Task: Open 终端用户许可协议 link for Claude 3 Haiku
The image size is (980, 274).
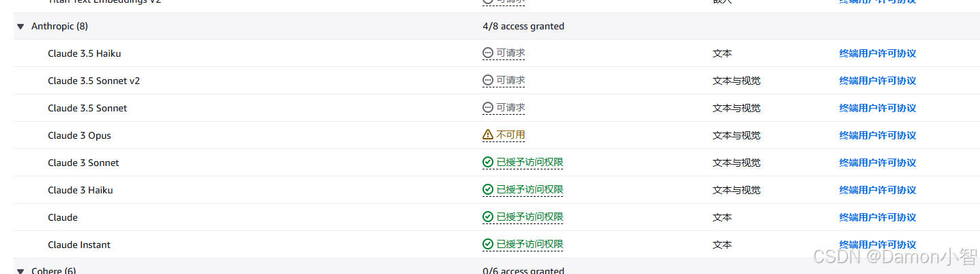Action: pos(878,190)
